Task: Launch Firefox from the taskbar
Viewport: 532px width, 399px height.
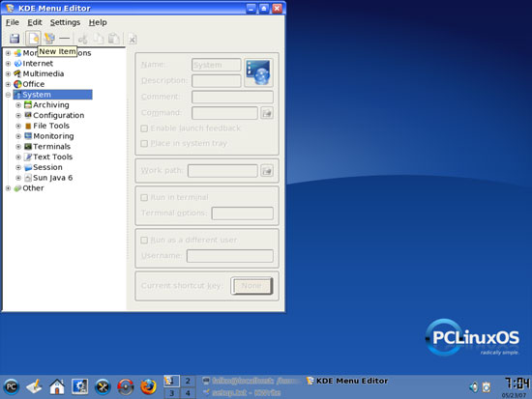Action: [x=149, y=386]
